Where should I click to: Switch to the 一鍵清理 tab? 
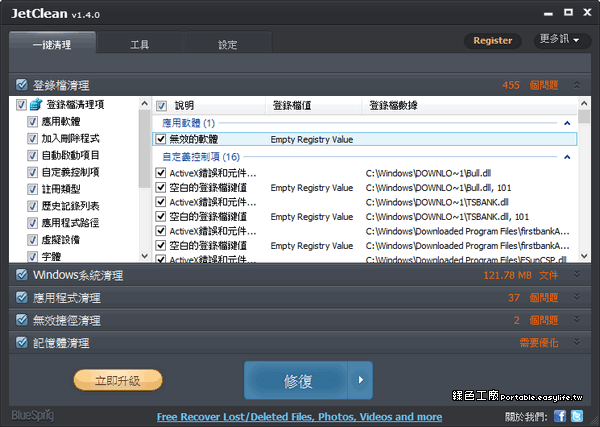click(52, 44)
